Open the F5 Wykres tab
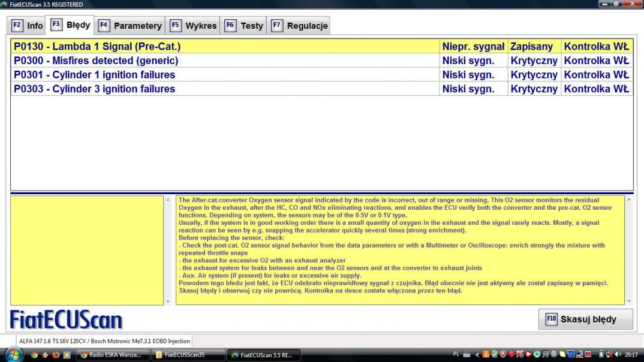This screenshot has width=644, height=362. [x=193, y=25]
